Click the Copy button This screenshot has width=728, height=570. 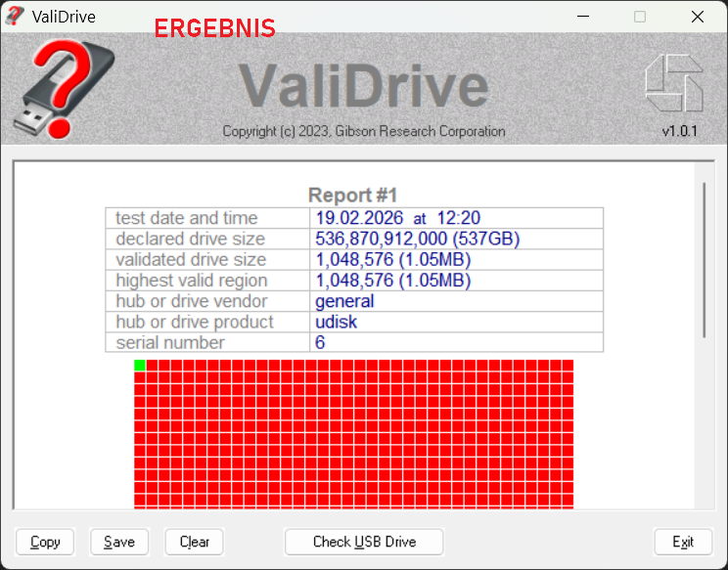coord(45,542)
